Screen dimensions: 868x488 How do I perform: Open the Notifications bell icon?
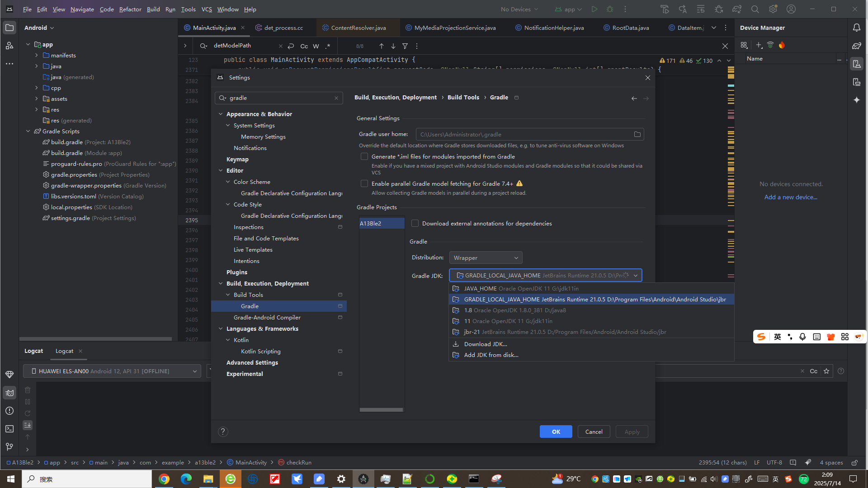pos(857,28)
